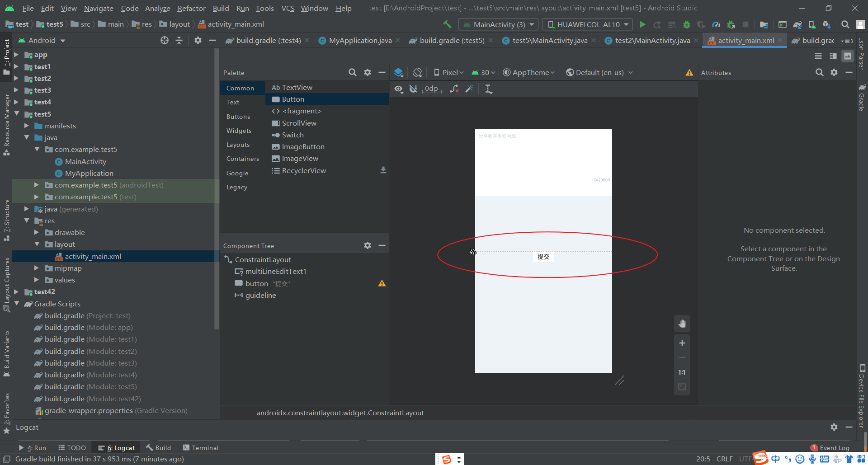The width and height of the screenshot is (868, 465).
Task: Select button in the Component Tree
Action: pyautogui.click(x=256, y=283)
